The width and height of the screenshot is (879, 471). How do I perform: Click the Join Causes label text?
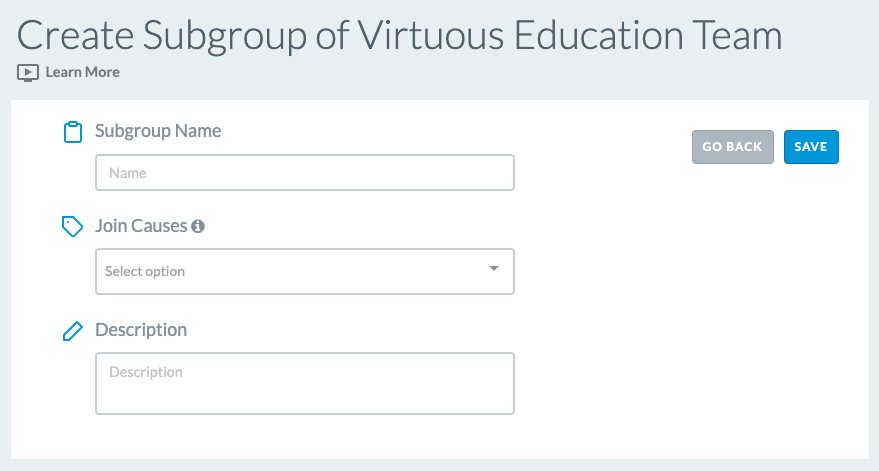141,225
